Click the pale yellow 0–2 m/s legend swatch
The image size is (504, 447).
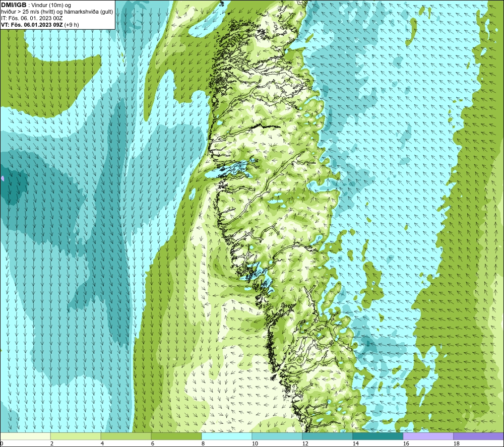25,436
